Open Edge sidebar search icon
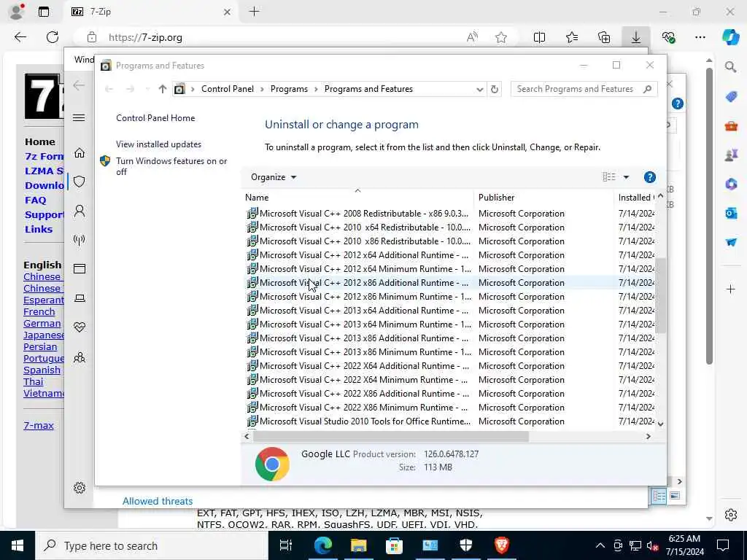This screenshot has height=560, width=747. point(730,67)
